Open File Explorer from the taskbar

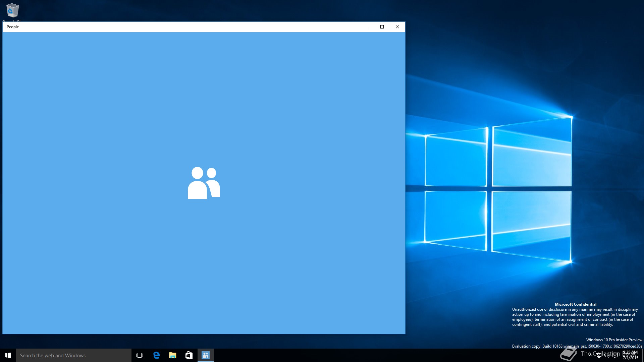[x=173, y=355]
